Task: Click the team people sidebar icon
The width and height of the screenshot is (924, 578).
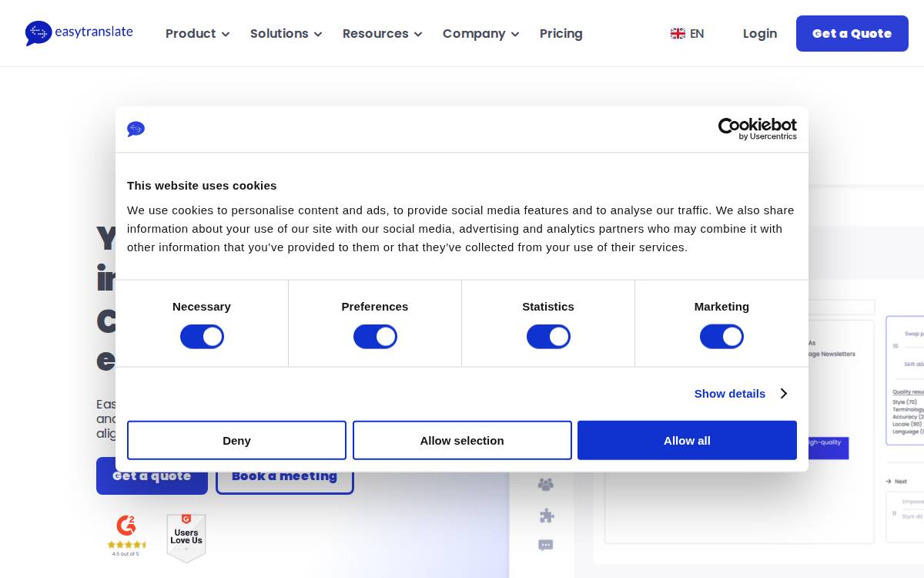Action: point(546,485)
